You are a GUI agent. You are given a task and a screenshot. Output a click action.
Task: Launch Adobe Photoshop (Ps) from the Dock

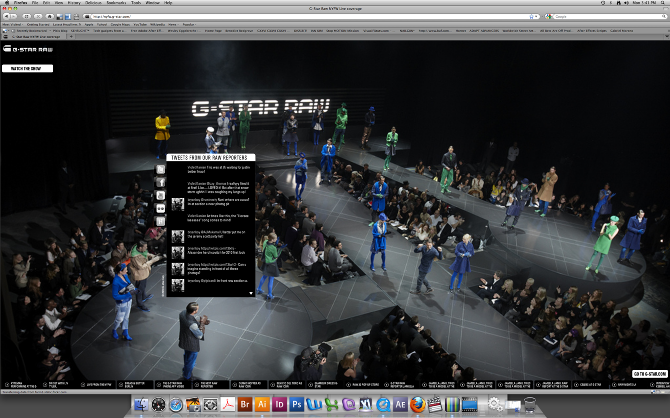297,404
